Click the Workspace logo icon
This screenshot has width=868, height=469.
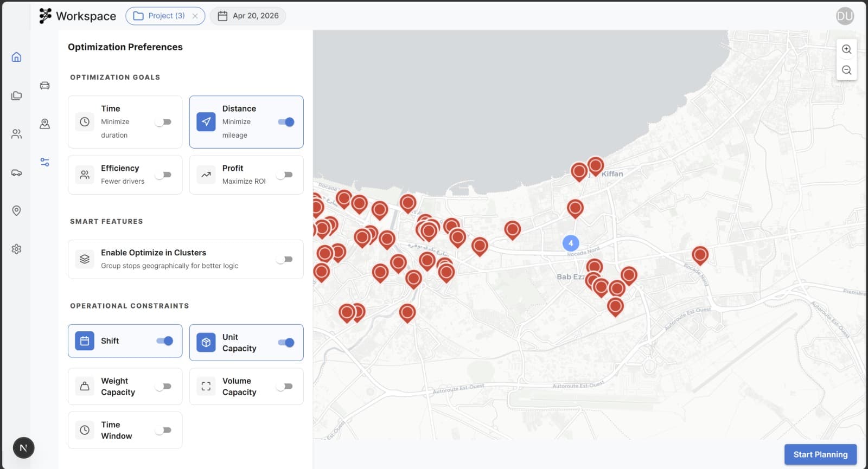coord(46,16)
